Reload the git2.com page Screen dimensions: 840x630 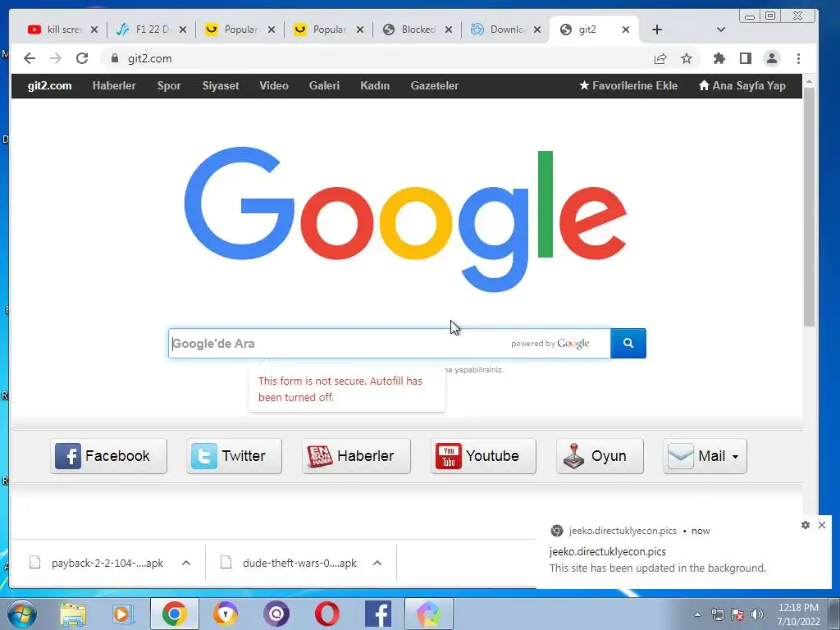click(x=82, y=58)
